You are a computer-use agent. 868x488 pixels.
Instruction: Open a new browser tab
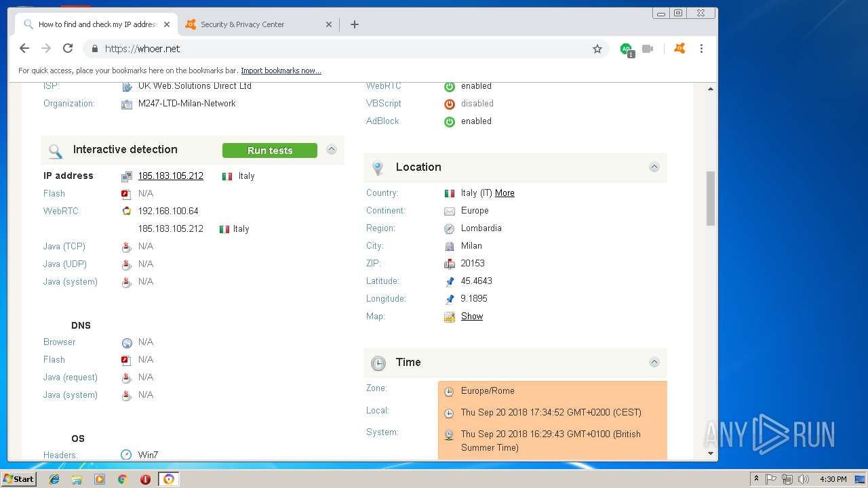coord(355,24)
